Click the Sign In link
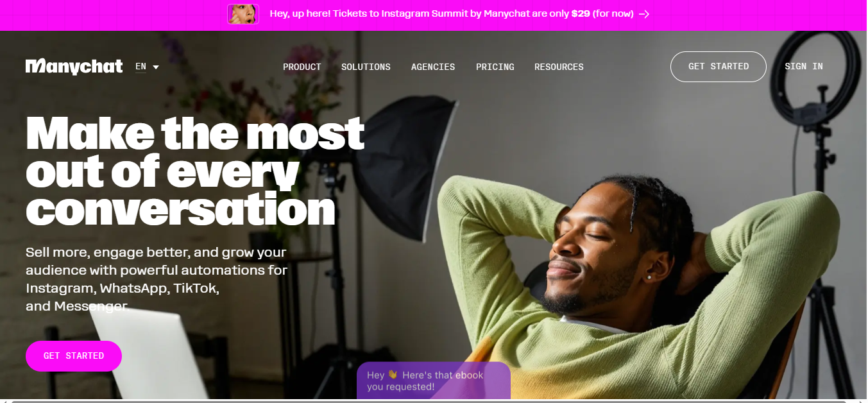Image resolution: width=868 pixels, height=403 pixels. click(804, 67)
